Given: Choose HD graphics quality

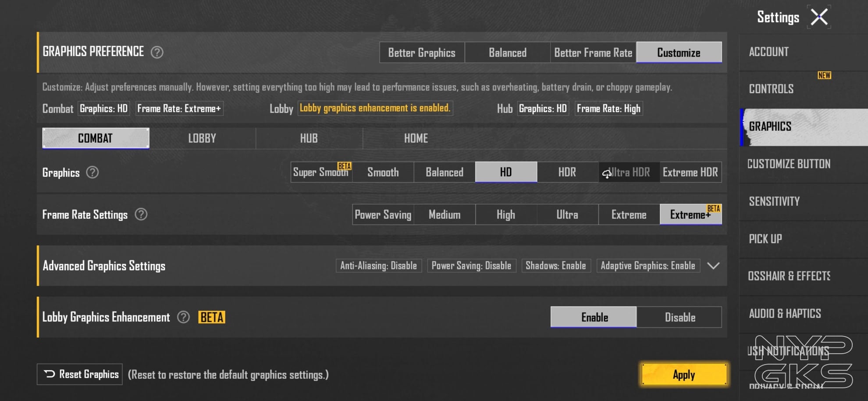Looking at the screenshot, I should click(x=506, y=172).
